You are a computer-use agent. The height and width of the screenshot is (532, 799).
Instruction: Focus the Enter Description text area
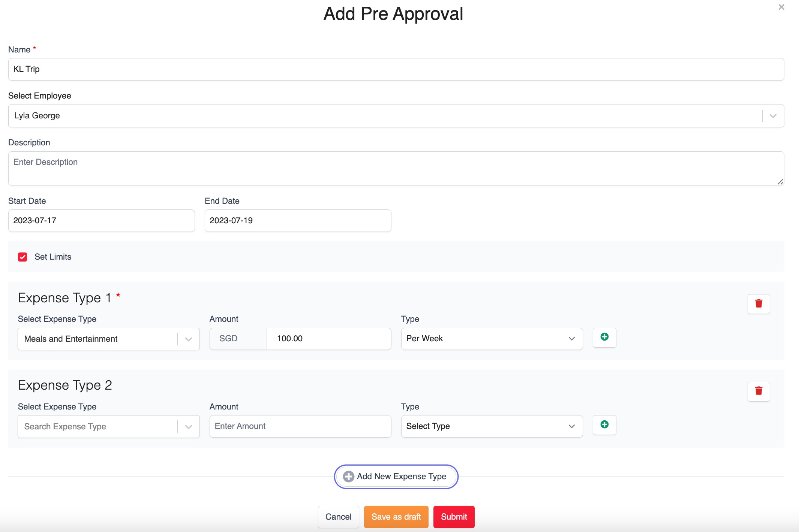click(396, 168)
